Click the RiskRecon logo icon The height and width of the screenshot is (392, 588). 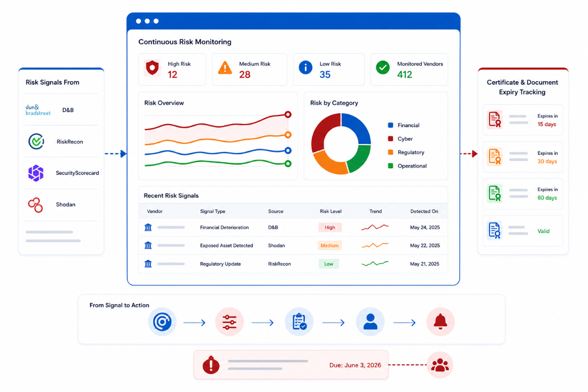tap(36, 141)
